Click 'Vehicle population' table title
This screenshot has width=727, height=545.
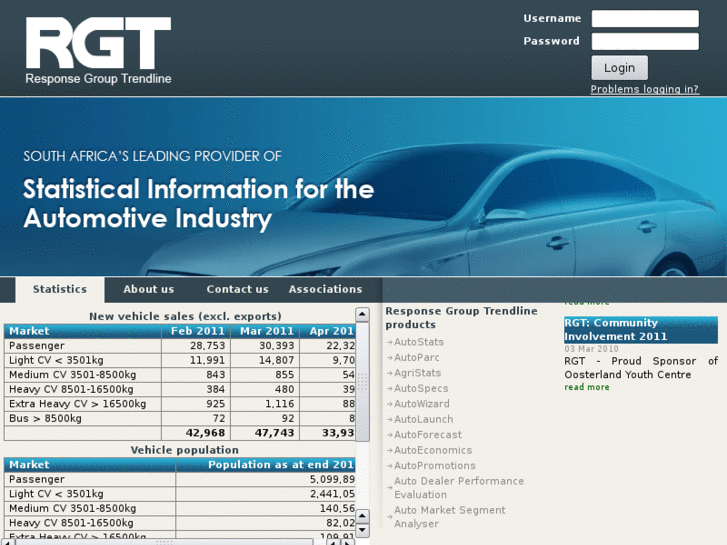pyautogui.click(x=185, y=450)
